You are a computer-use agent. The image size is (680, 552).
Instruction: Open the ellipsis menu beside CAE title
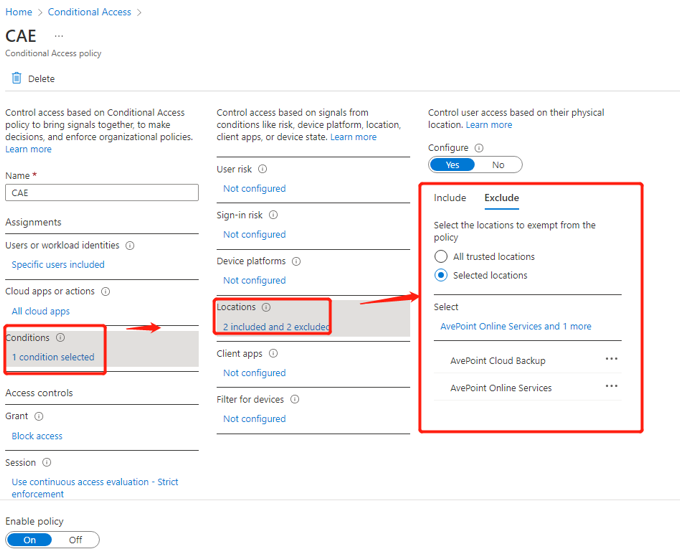[x=59, y=36]
